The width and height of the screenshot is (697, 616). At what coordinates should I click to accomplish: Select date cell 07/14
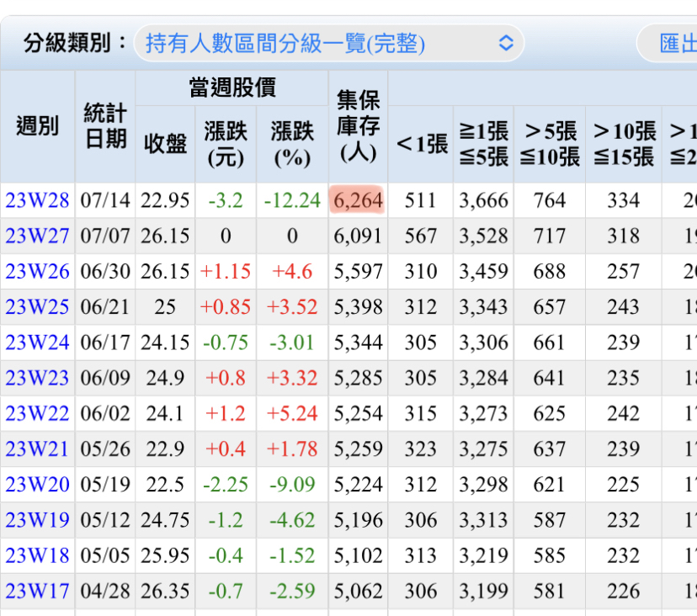click(105, 200)
